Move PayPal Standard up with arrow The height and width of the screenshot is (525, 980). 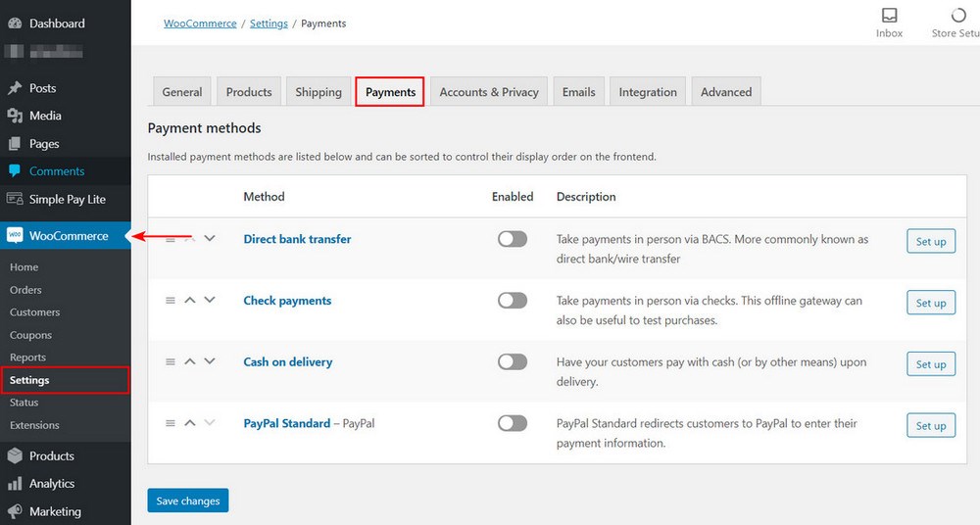click(x=190, y=423)
